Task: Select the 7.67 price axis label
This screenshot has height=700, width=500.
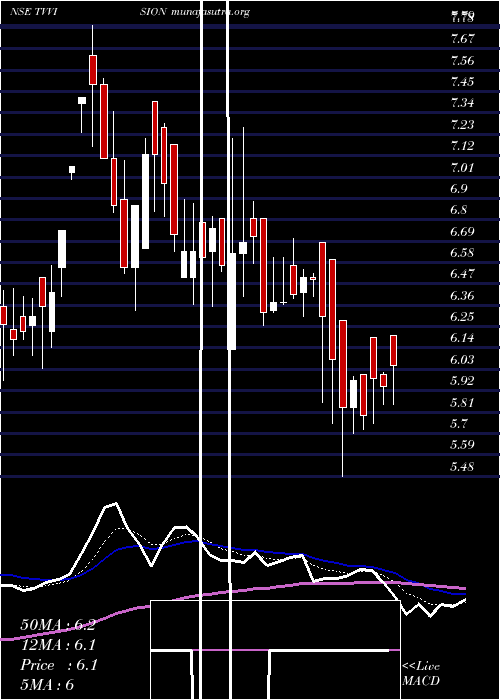Action: click(x=462, y=39)
